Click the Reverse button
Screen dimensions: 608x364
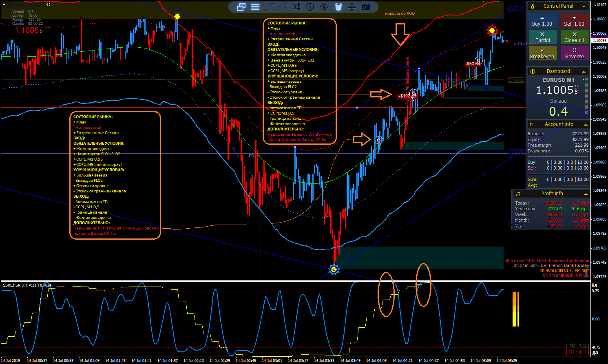[x=574, y=53]
